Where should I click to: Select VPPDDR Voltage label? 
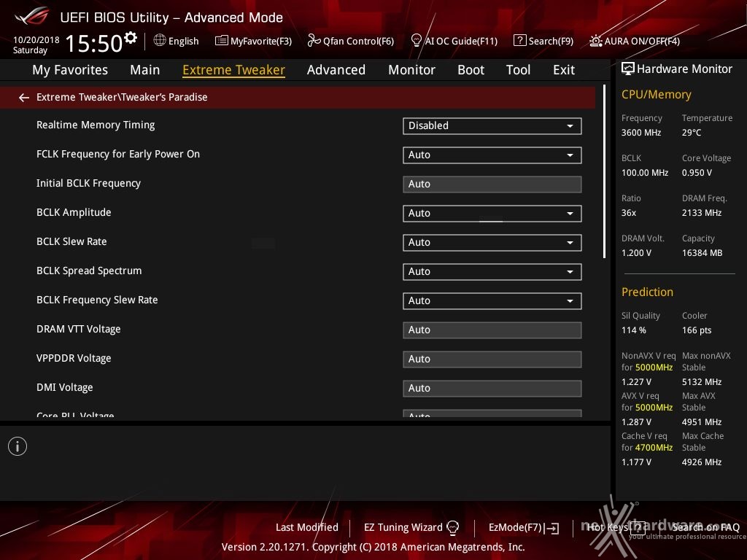point(74,358)
